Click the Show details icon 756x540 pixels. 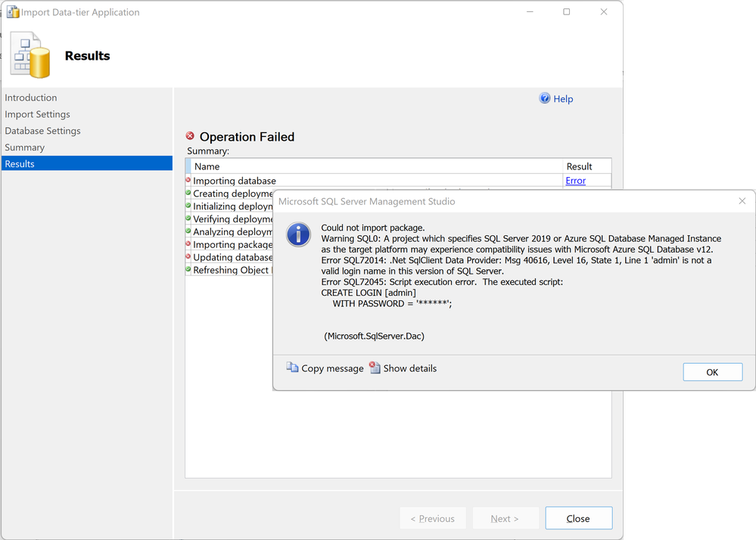pos(375,368)
